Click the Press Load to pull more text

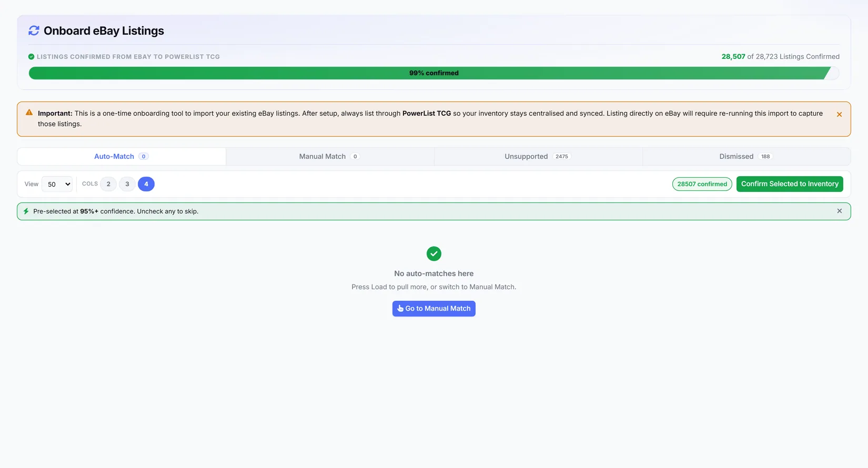click(x=434, y=287)
